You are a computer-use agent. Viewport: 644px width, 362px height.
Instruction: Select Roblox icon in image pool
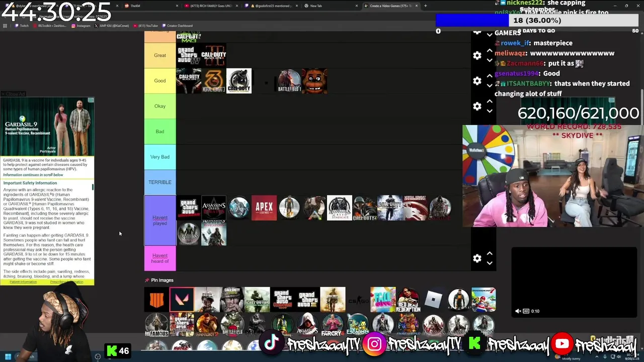pyautogui.click(x=433, y=300)
